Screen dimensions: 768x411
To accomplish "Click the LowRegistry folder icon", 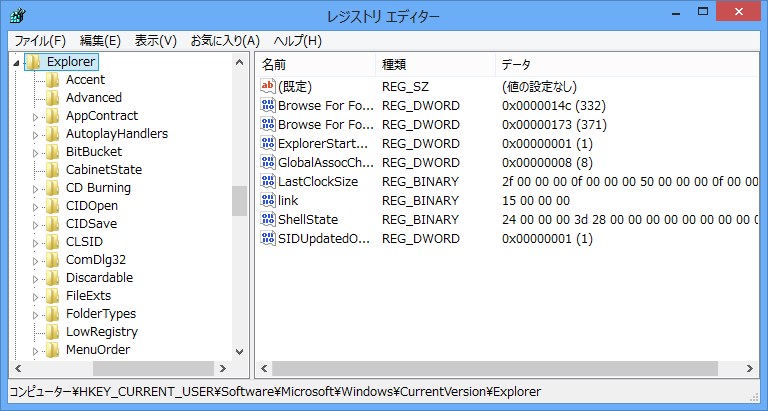I will [x=52, y=332].
